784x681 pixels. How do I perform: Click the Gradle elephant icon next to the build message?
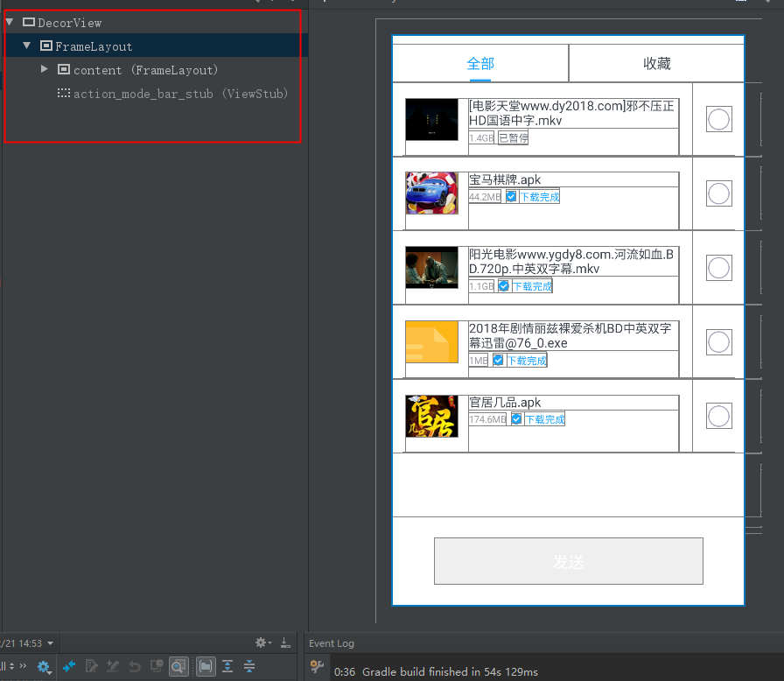coord(317,670)
